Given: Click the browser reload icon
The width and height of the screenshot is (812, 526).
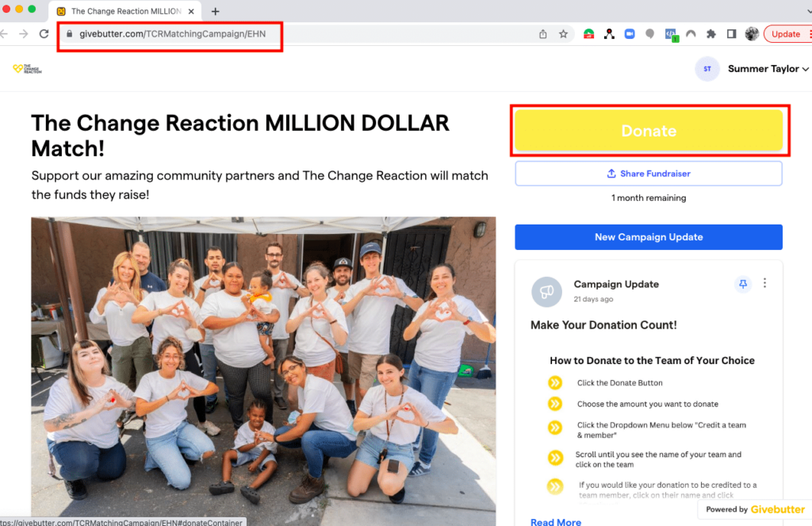Looking at the screenshot, I should point(44,33).
